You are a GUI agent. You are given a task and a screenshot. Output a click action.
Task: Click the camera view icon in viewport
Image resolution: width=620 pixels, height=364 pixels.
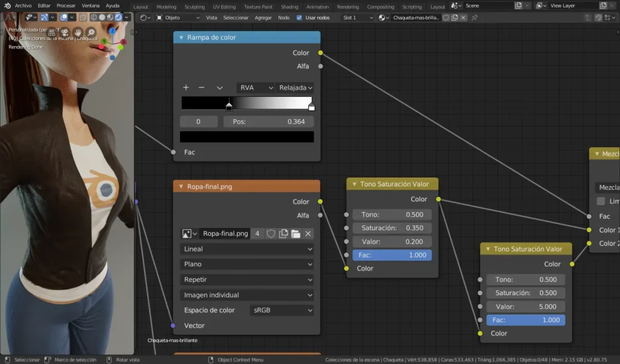[64, 32]
